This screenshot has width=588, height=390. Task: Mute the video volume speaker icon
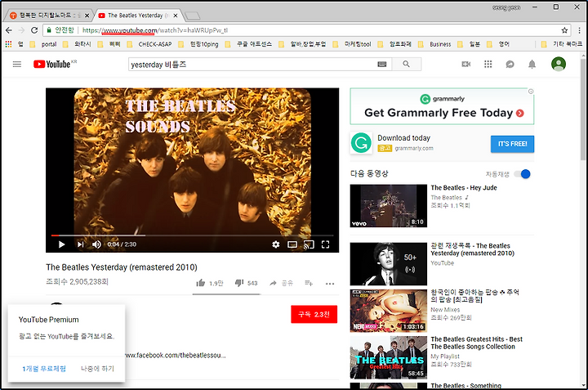pos(96,244)
